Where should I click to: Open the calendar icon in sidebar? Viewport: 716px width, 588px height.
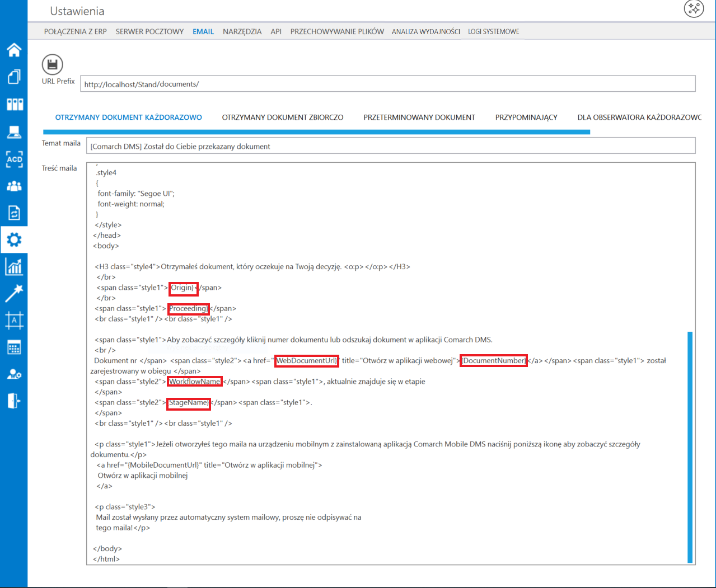[14, 347]
